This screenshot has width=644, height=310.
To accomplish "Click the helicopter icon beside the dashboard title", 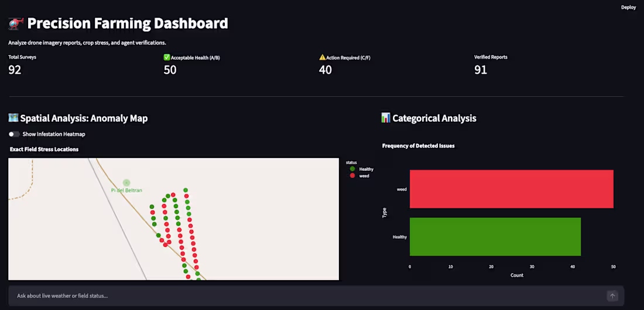I will pos(16,24).
